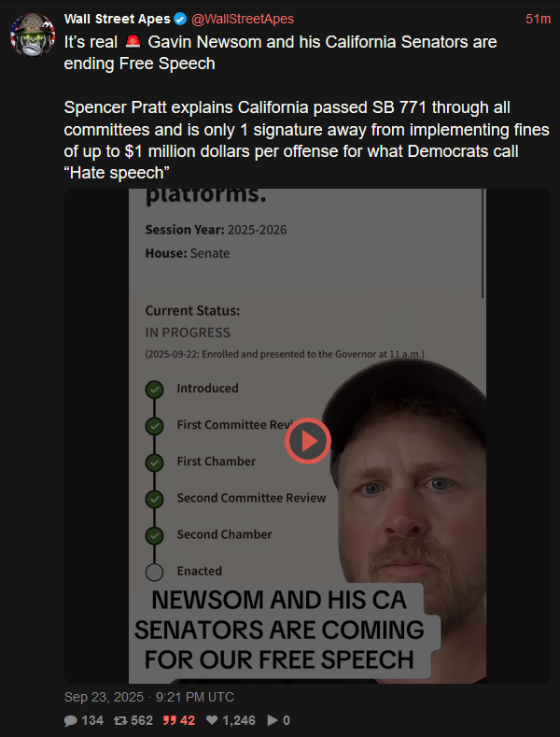The height and width of the screenshot is (737, 560).
Task: Click the video views play-count icon
Action: pyautogui.click(x=273, y=720)
